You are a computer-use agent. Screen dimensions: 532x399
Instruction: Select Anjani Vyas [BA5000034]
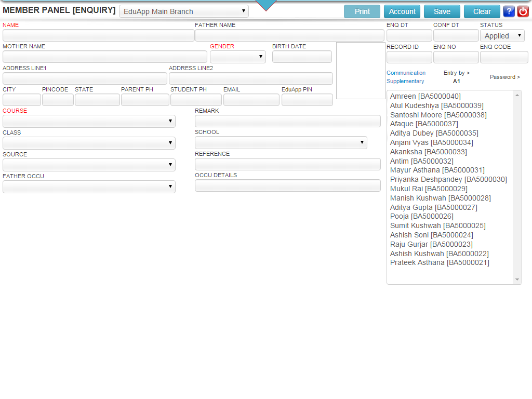432,142
